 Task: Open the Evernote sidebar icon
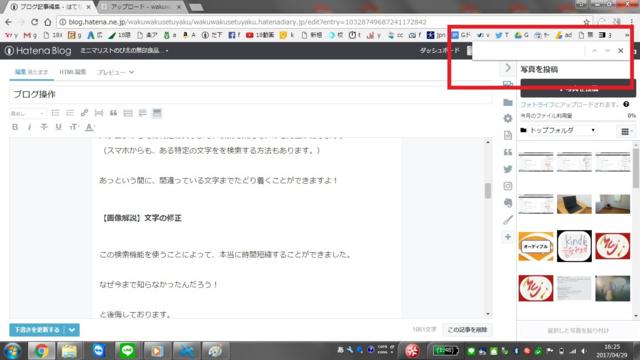coord(508,203)
